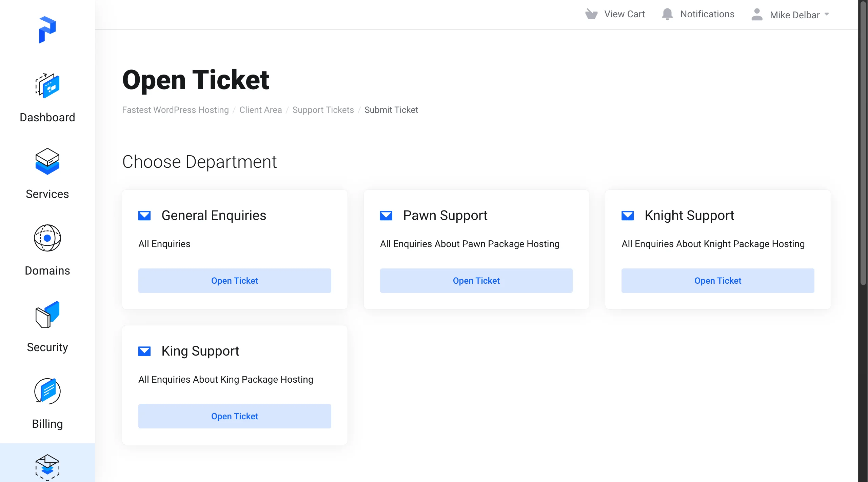This screenshot has width=868, height=482.
Task: Expand the Mike Delbar account dropdown arrow
Action: click(827, 14)
